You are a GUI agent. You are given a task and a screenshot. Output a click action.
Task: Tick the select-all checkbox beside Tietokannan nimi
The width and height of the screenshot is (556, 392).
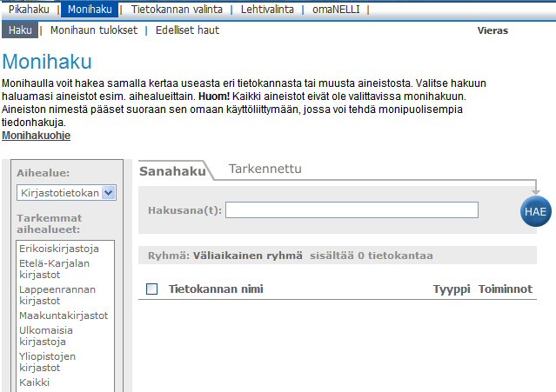pos(152,289)
